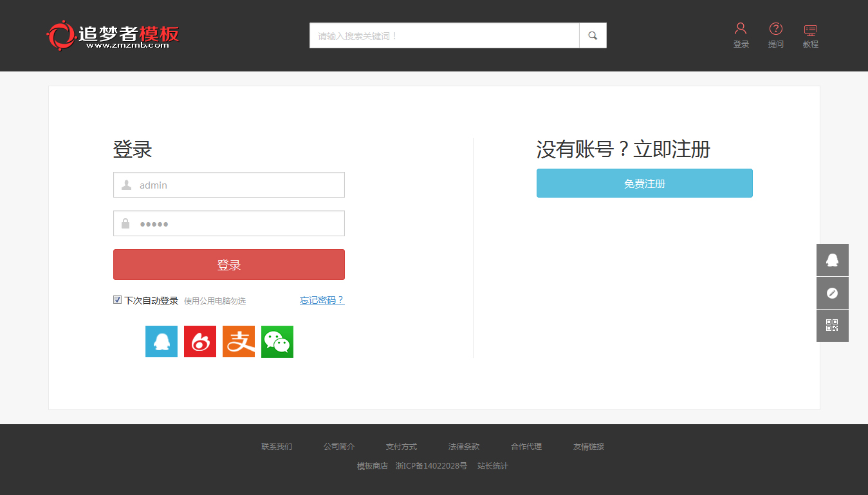This screenshot has width=868, height=495.
Task: Log in using the WeChat icon
Action: pyautogui.click(x=277, y=341)
